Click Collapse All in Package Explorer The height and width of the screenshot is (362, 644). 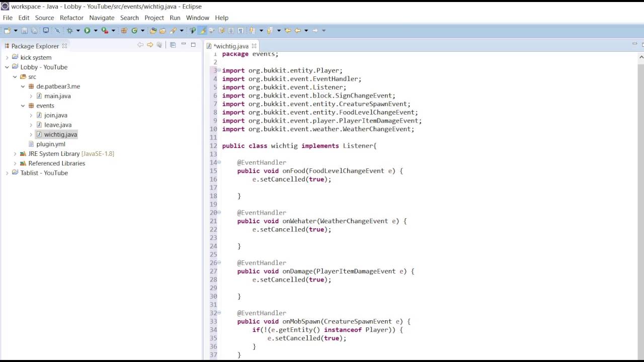(173, 45)
